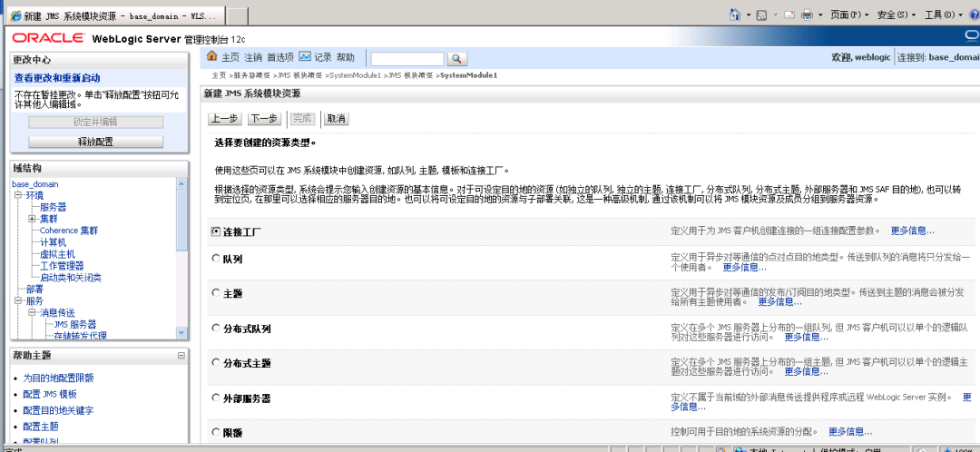Image resolution: width=980 pixels, height=452 pixels.
Task: Open help topic 为目的地配置限额
Action: point(59,378)
